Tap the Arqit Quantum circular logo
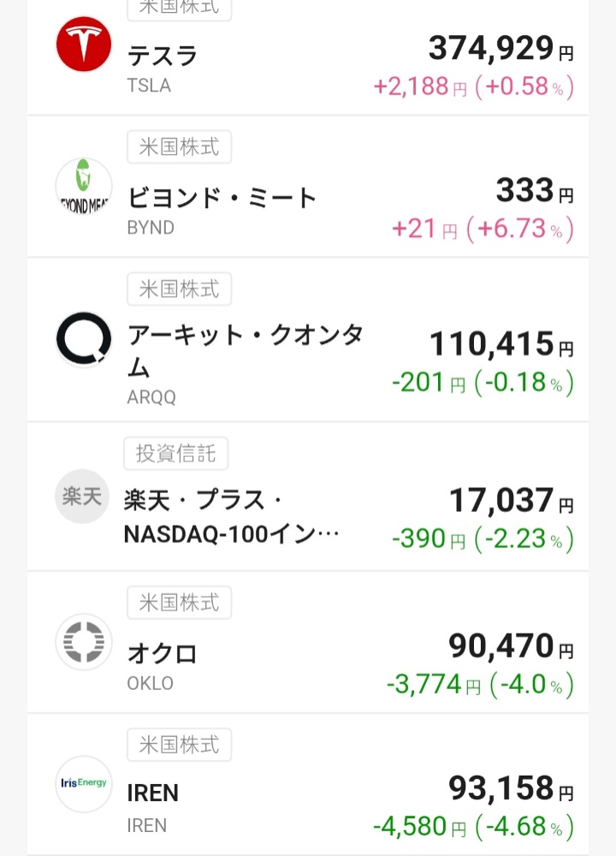This screenshot has height=856, width=616. (84, 338)
